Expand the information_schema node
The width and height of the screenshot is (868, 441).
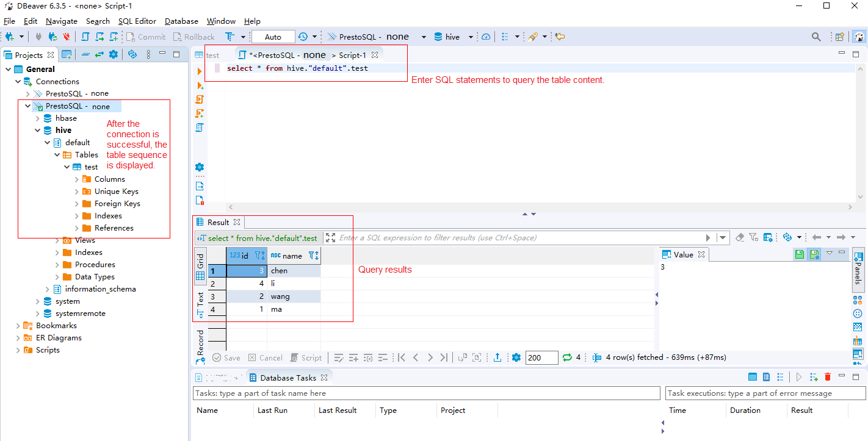[48, 289]
